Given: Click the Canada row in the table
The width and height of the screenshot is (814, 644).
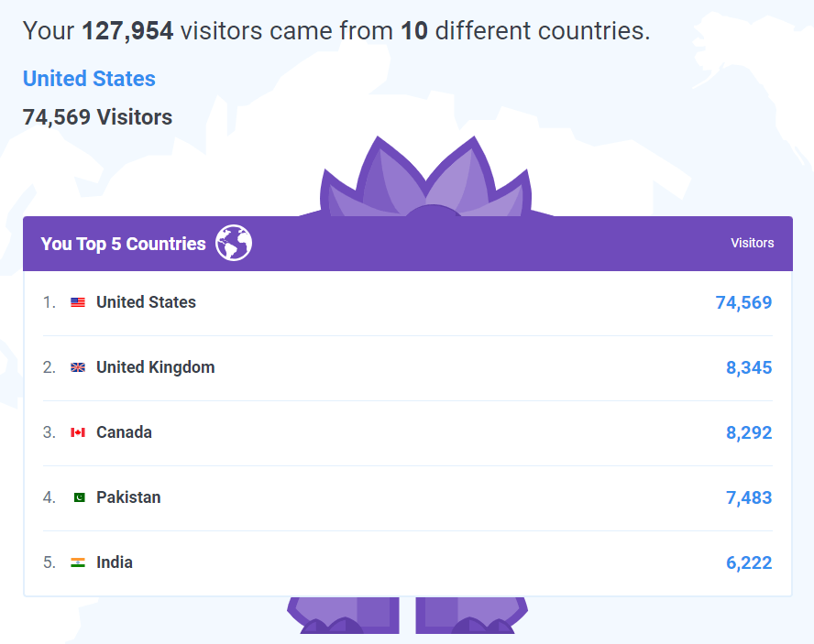Looking at the screenshot, I should click(407, 431).
